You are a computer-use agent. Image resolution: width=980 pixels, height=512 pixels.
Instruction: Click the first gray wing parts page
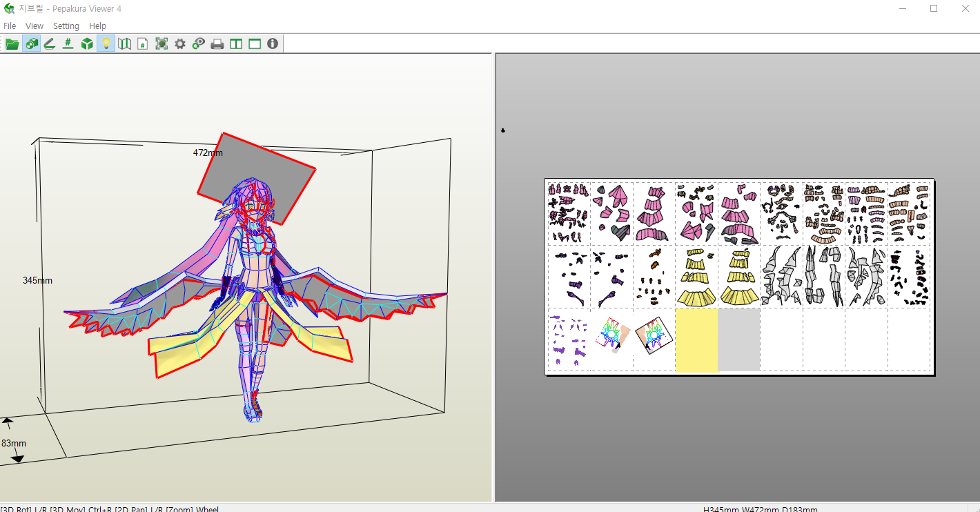tap(781, 276)
